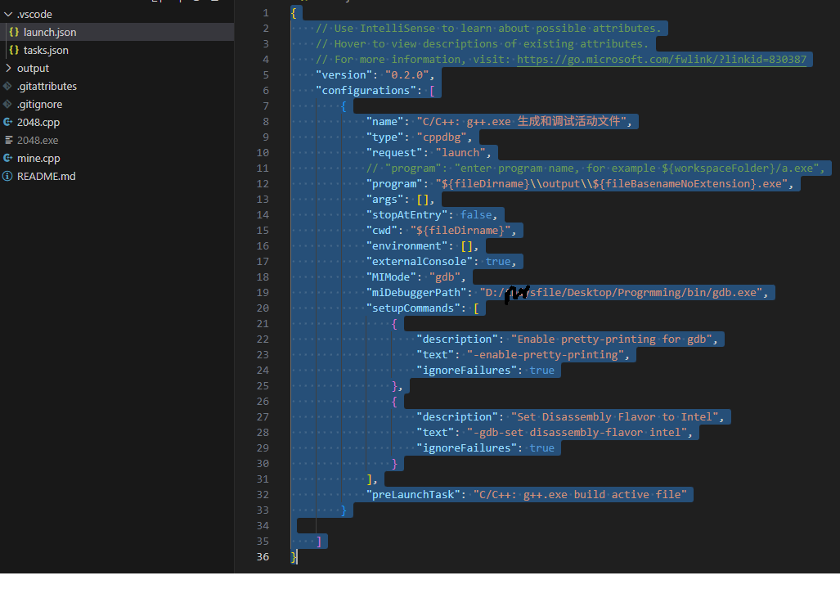Click the "args" key
The image size is (840, 616).
pyautogui.click(x=385, y=200)
